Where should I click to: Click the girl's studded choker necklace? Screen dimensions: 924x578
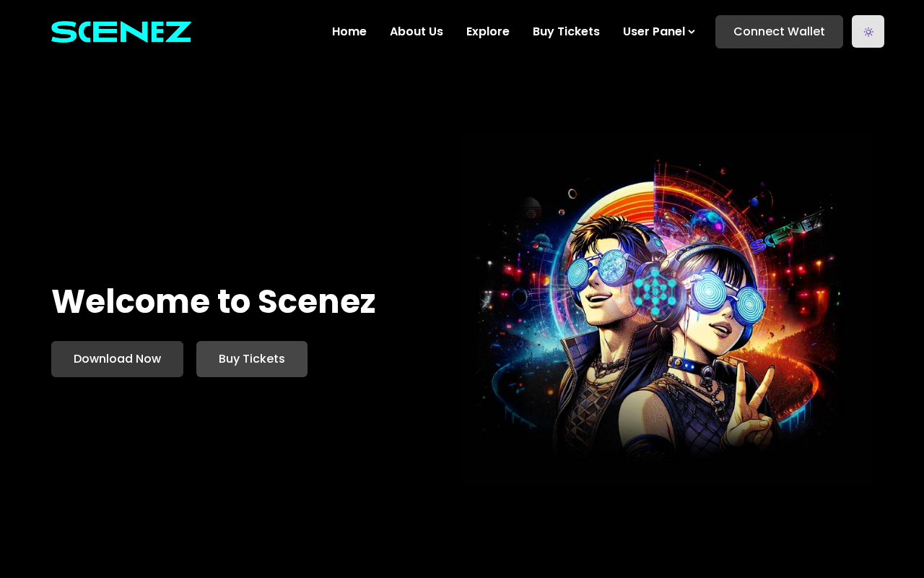(691, 366)
